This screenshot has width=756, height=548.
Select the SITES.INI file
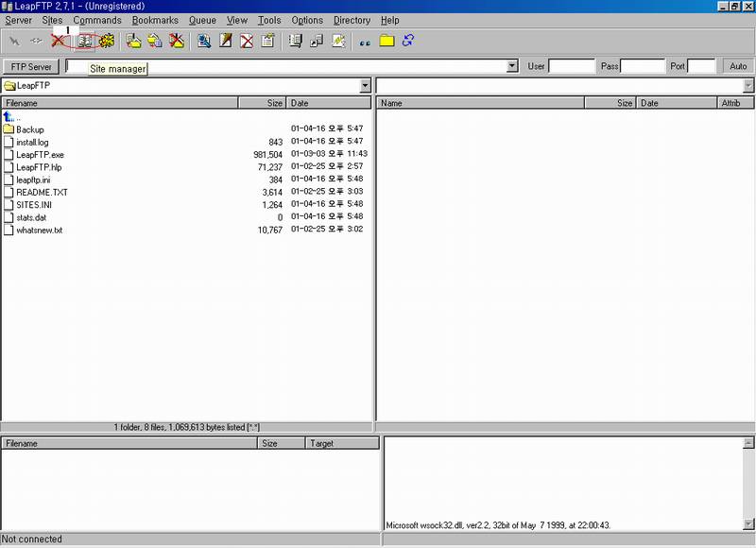coord(34,205)
